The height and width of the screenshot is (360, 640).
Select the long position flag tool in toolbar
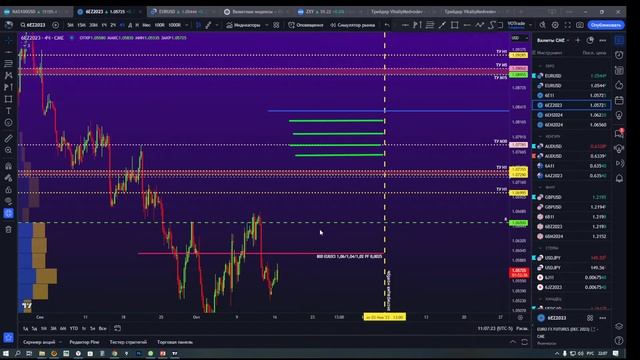417,25
